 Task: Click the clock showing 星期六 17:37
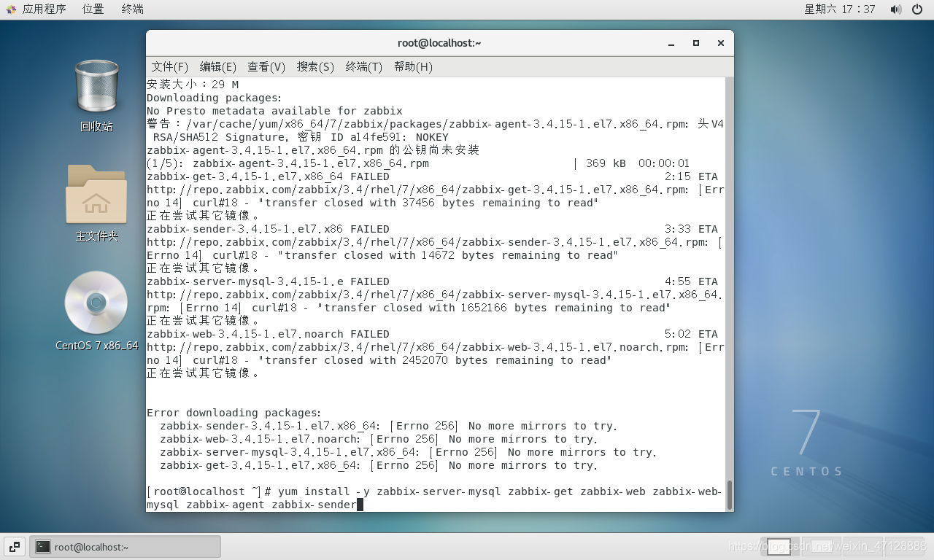pyautogui.click(x=839, y=9)
